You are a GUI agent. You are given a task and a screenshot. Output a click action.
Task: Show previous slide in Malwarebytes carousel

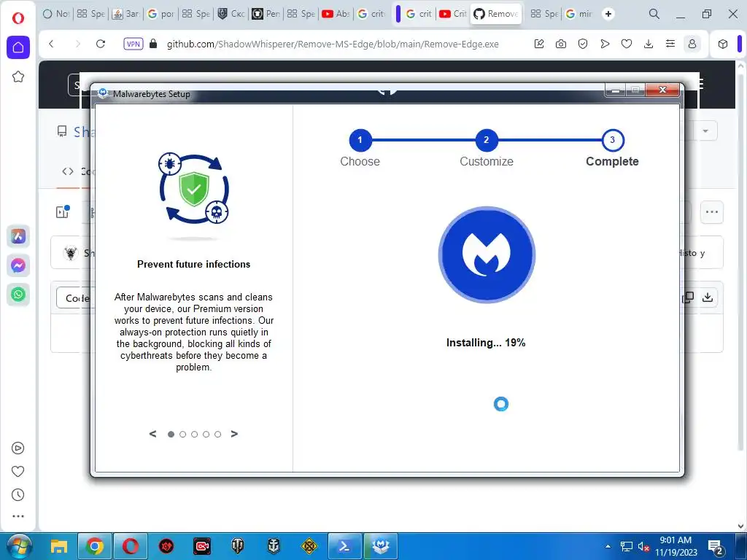(152, 434)
